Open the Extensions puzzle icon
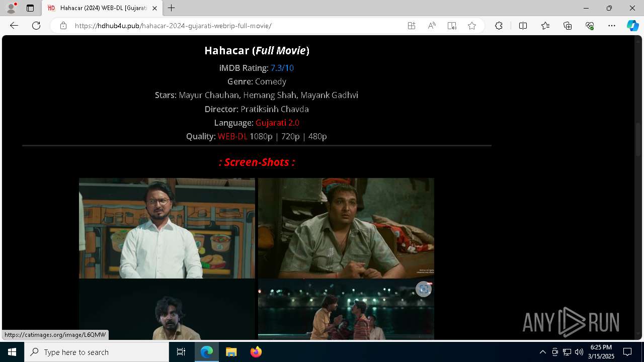Screen dimensions: 644x362 (499, 26)
